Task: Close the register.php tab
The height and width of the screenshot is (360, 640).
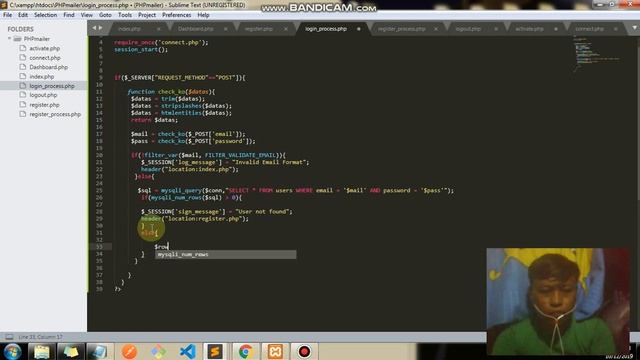Action: 286,29
